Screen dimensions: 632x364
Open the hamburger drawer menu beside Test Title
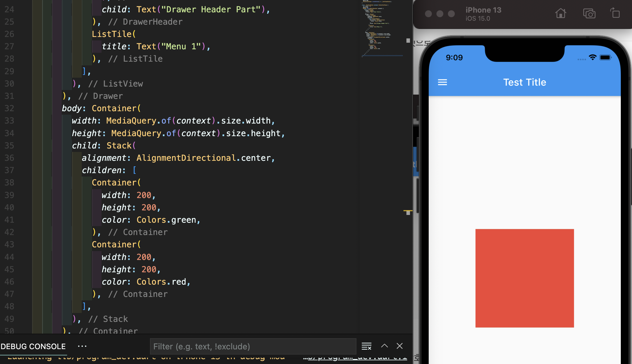(x=442, y=83)
